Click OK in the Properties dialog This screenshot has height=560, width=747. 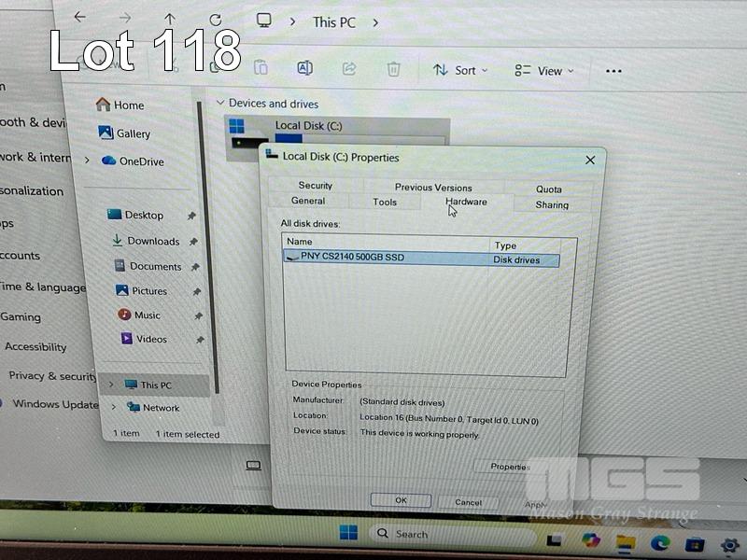tap(401, 501)
